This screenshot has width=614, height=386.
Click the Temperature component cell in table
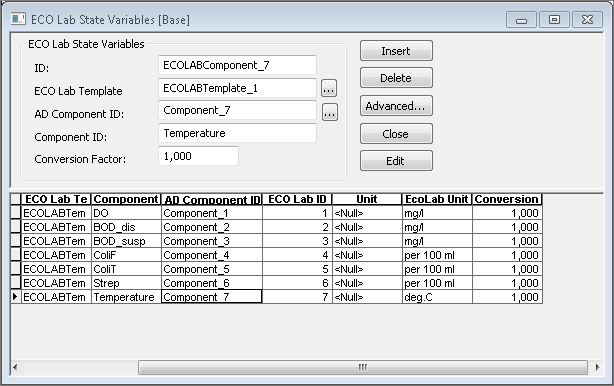point(126,297)
